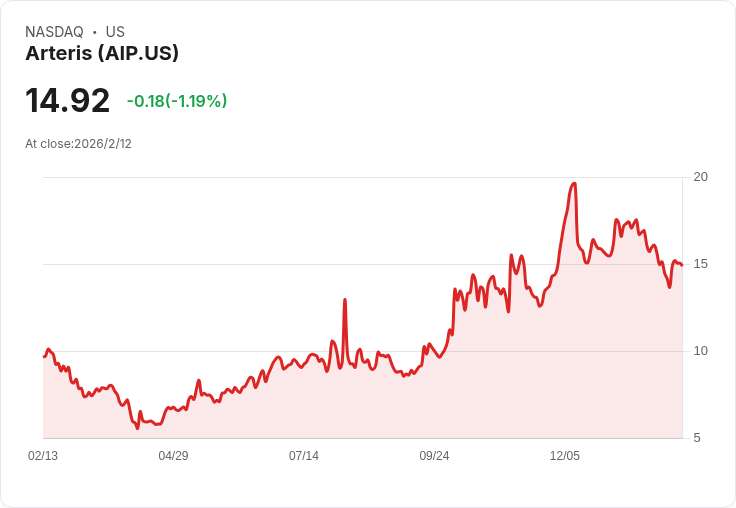Click the 20 y-axis price label
This screenshot has width=736, height=508.
tap(701, 177)
